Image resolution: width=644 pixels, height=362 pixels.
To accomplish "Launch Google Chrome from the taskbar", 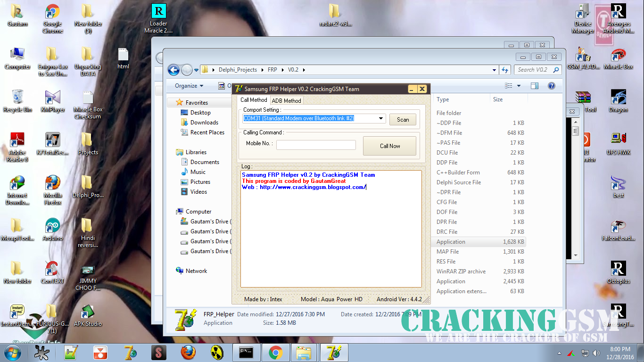I will tap(275, 353).
